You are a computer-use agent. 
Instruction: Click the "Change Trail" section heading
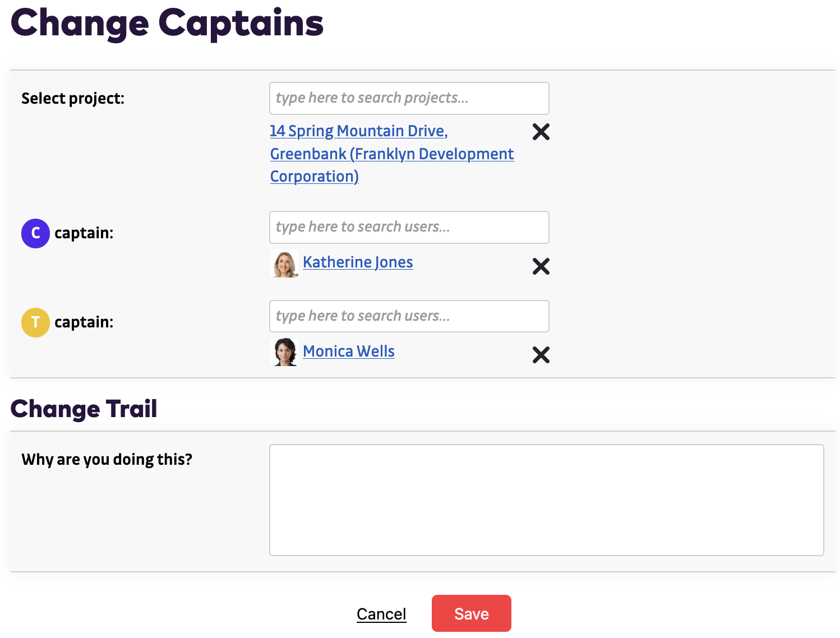tap(84, 409)
